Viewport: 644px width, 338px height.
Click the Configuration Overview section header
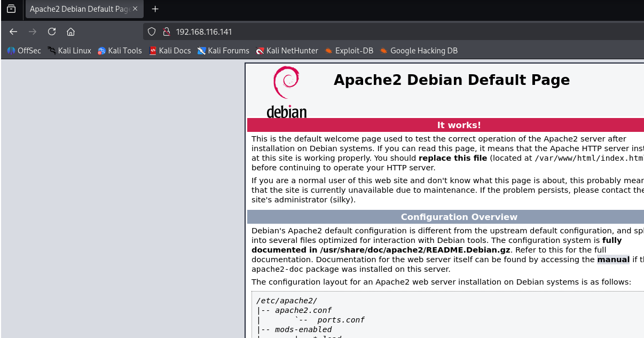tap(445, 217)
